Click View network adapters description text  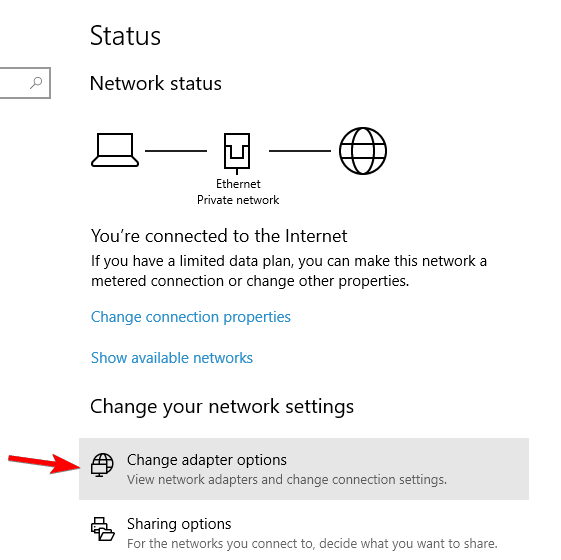click(287, 480)
